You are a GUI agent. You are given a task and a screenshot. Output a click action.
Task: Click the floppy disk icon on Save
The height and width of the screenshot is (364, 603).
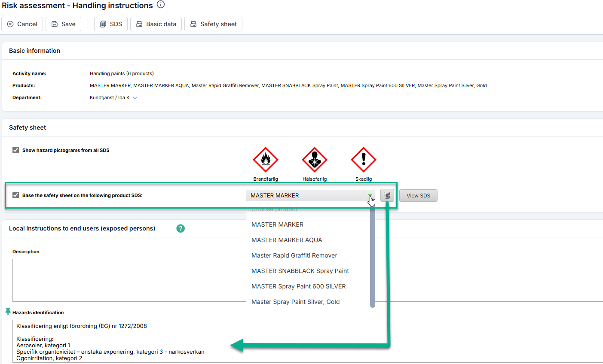pos(55,24)
